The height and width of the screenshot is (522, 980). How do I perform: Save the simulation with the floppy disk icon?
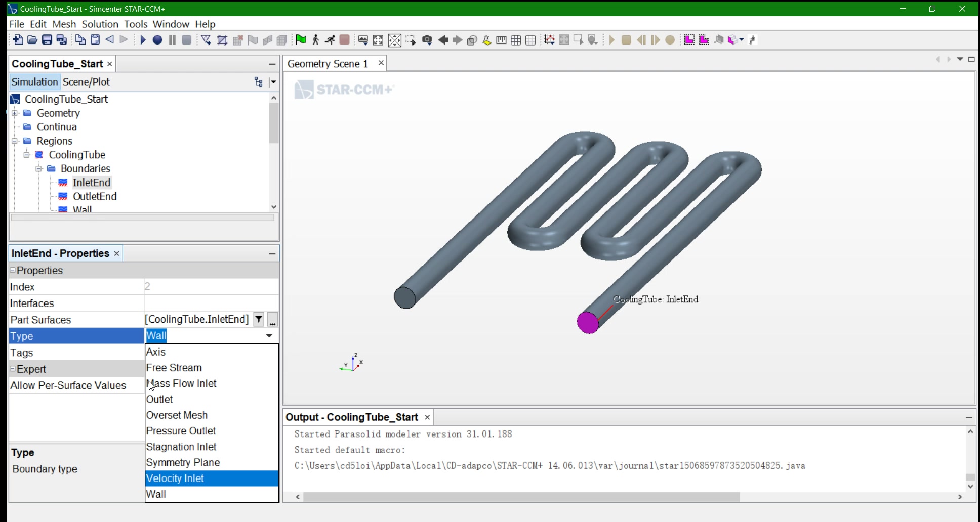click(x=47, y=40)
